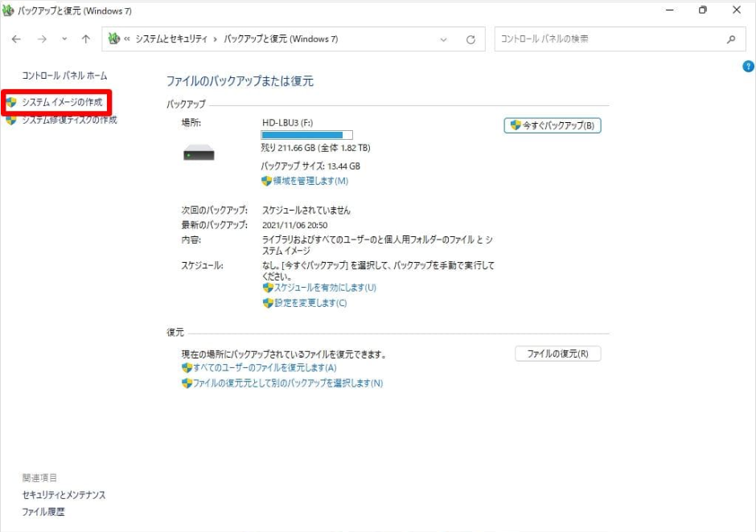Click the ファイルのバックアップまたは復元 heading

(240, 81)
